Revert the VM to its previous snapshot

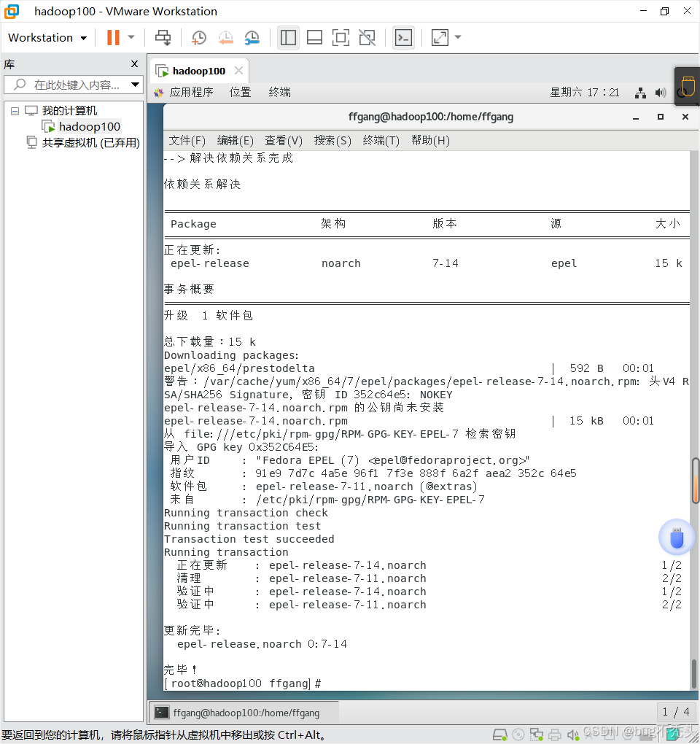pyautogui.click(x=226, y=37)
